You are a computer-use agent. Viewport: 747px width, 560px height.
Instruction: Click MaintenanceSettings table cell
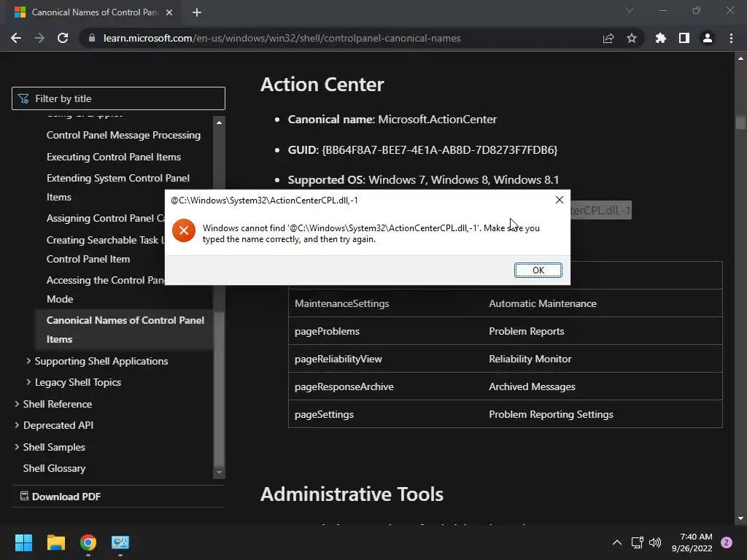(x=341, y=304)
